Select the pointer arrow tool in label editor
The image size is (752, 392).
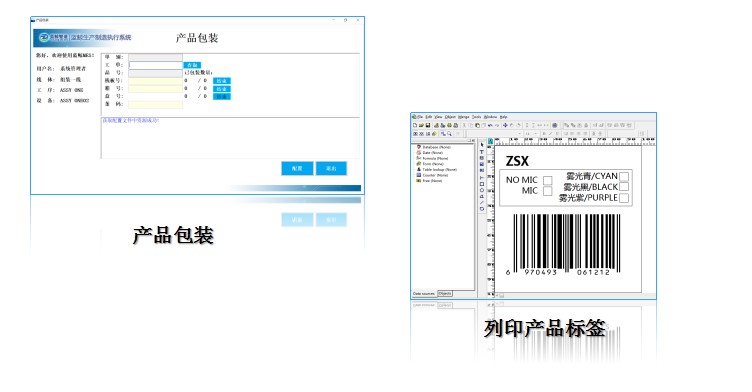482,145
